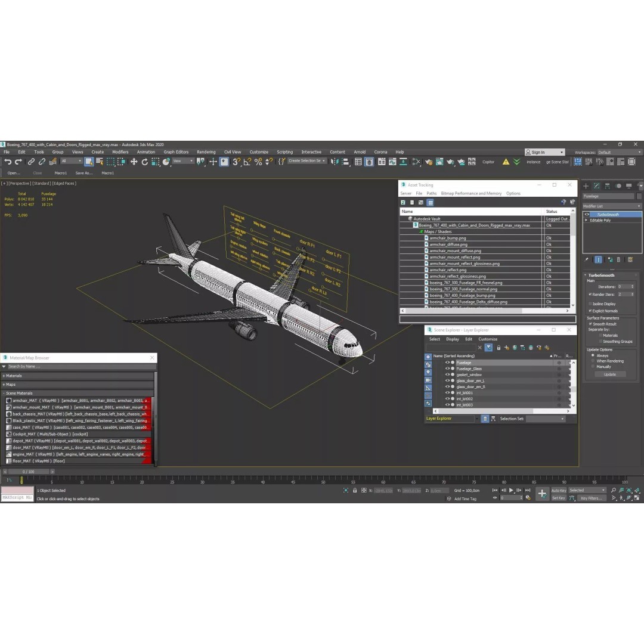Open the Rendering menu
644x644 pixels.
(x=206, y=152)
